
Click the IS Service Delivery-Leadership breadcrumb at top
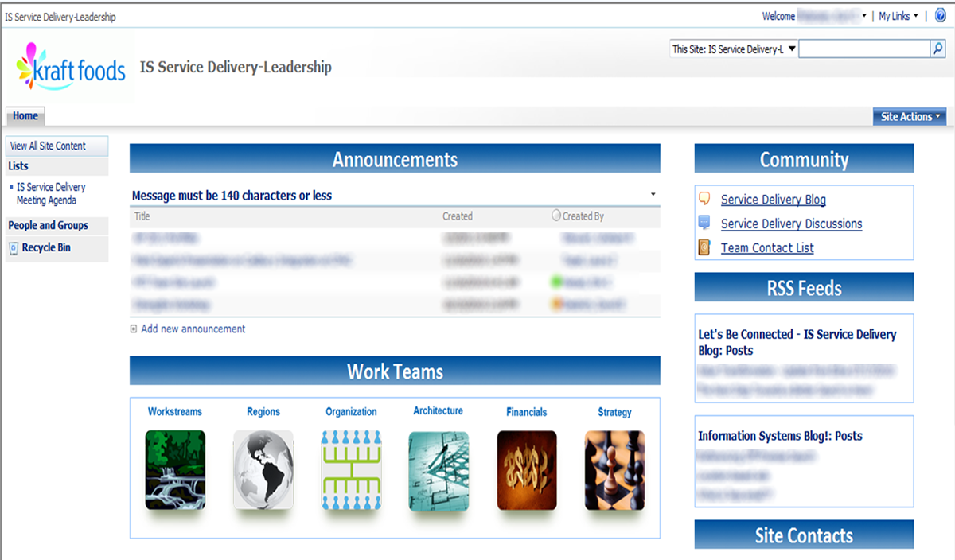tap(60, 17)
